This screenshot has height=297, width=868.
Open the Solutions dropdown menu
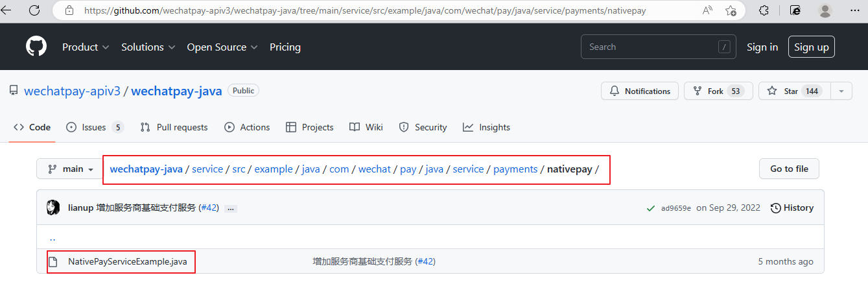tap(148, 47)
